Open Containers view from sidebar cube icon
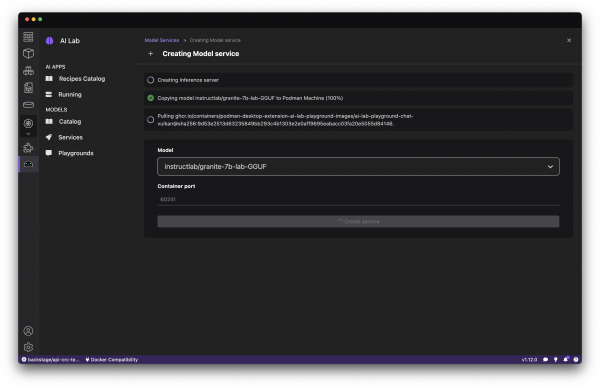This screenshot has height=388, width=600. click(x=28, y=54)
